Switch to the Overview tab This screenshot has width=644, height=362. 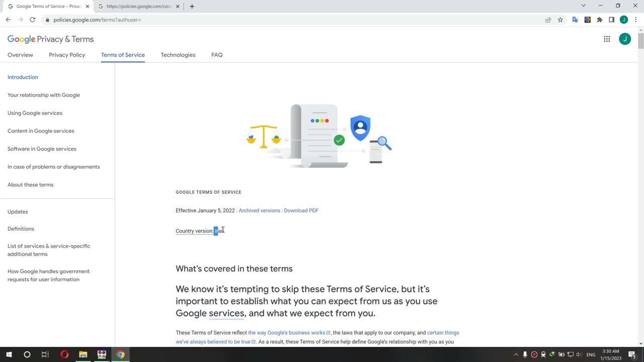(x=20, y=55)
